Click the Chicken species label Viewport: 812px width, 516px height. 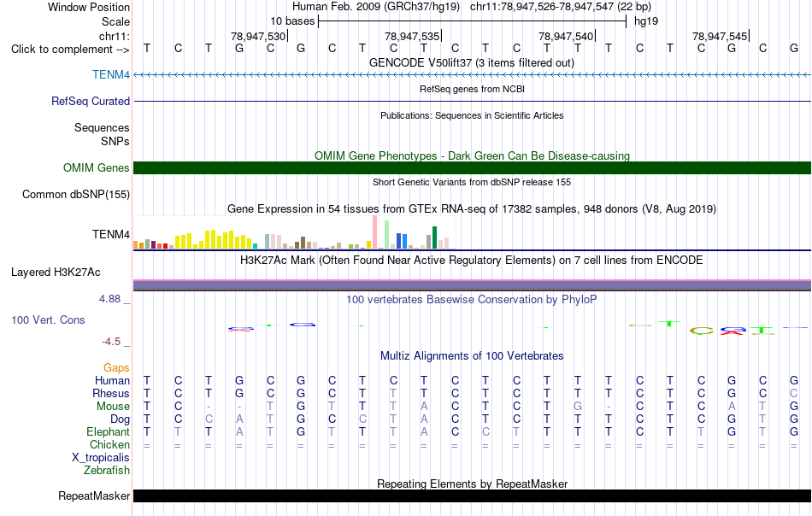(109, 444)
